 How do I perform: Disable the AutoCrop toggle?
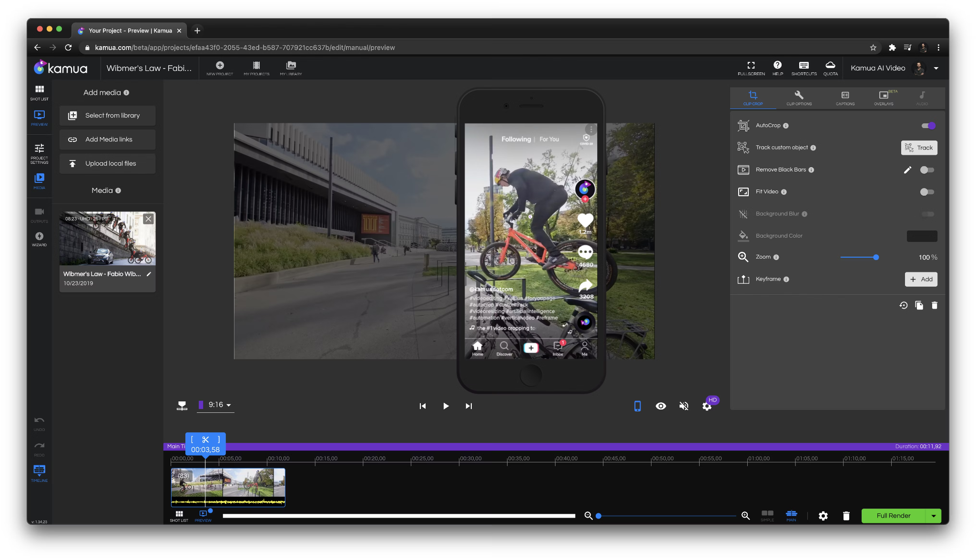928,126
